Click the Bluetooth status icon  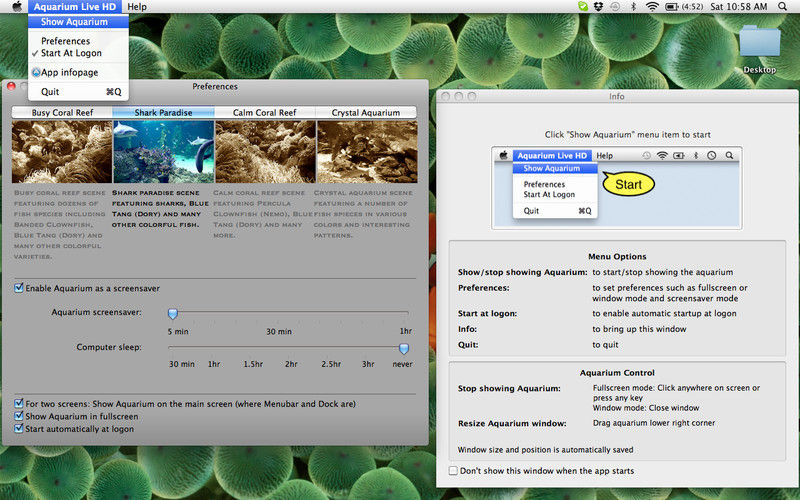[634, 7]
